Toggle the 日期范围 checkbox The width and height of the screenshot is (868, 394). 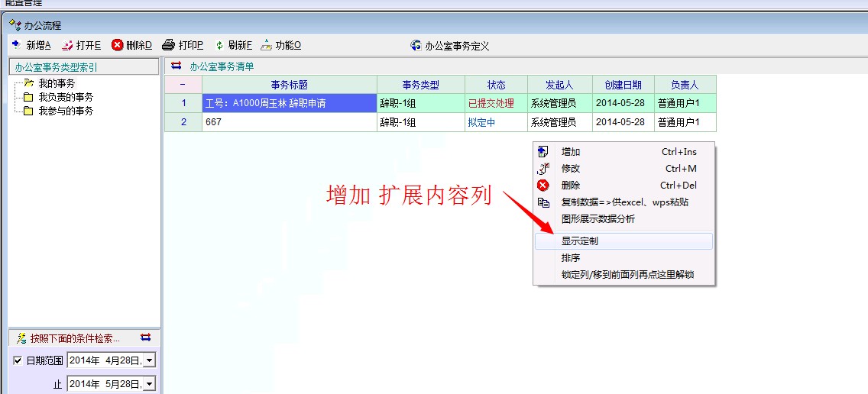[18, 360]
